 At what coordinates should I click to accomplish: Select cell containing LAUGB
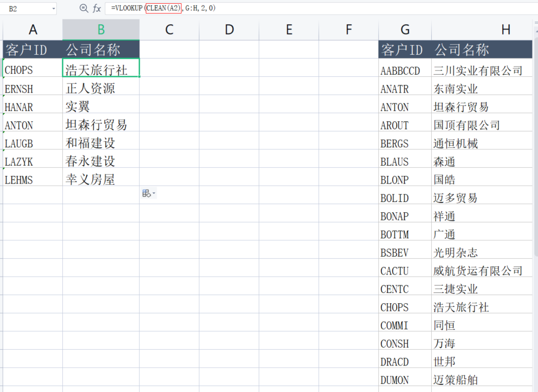click(x=33, y=140)
